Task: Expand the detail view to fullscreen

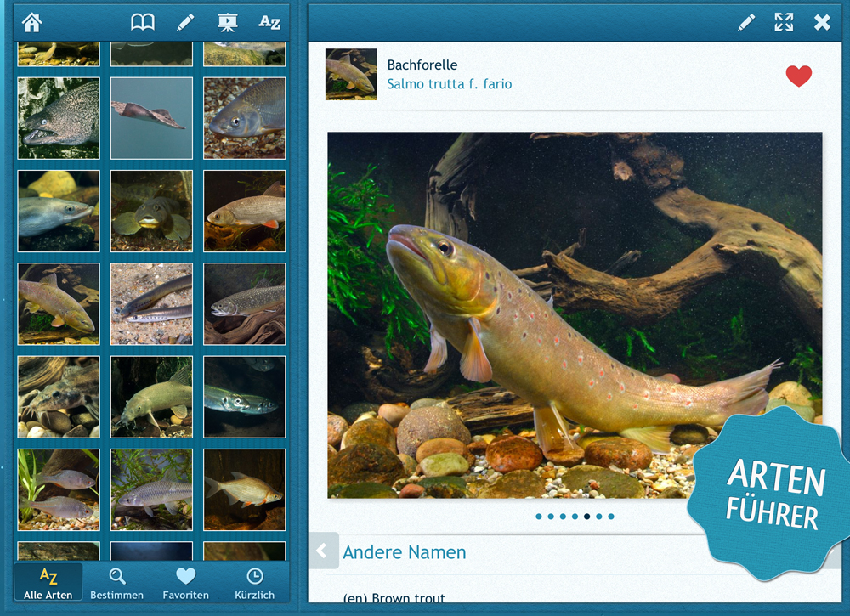Action: point(784,22)
